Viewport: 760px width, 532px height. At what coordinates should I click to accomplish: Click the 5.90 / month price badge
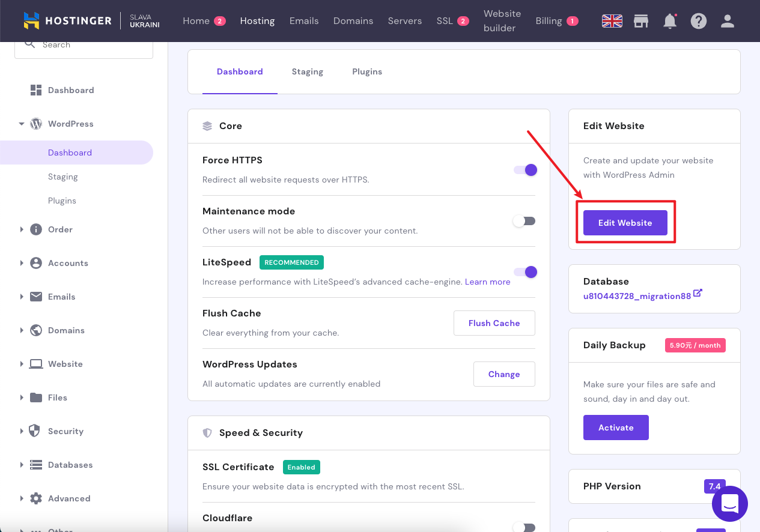pyautogui.click(x=695, y=345)
